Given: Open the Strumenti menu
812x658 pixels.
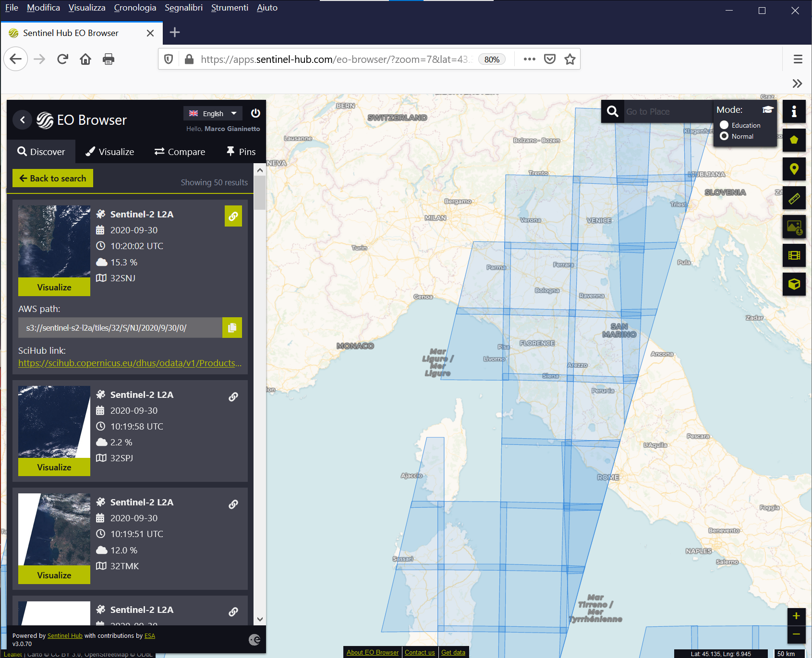Looking at the screenshot, I should pos(230,8).
